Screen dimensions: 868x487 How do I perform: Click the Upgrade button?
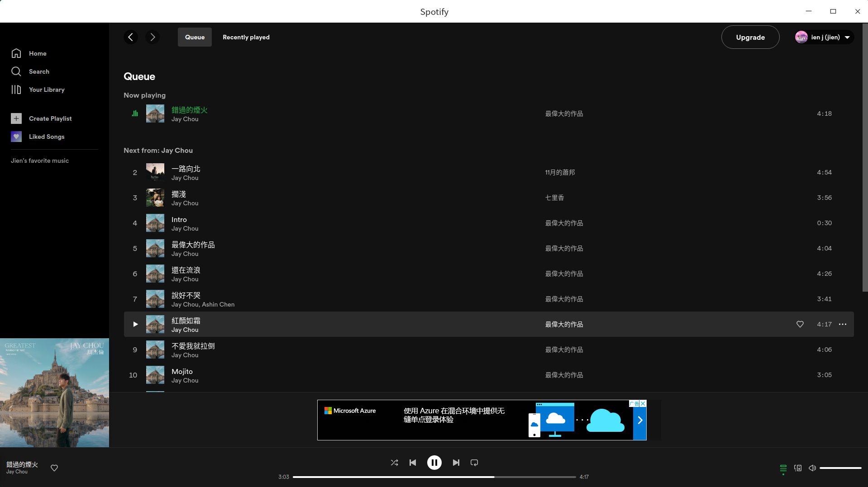click(750, 37)
